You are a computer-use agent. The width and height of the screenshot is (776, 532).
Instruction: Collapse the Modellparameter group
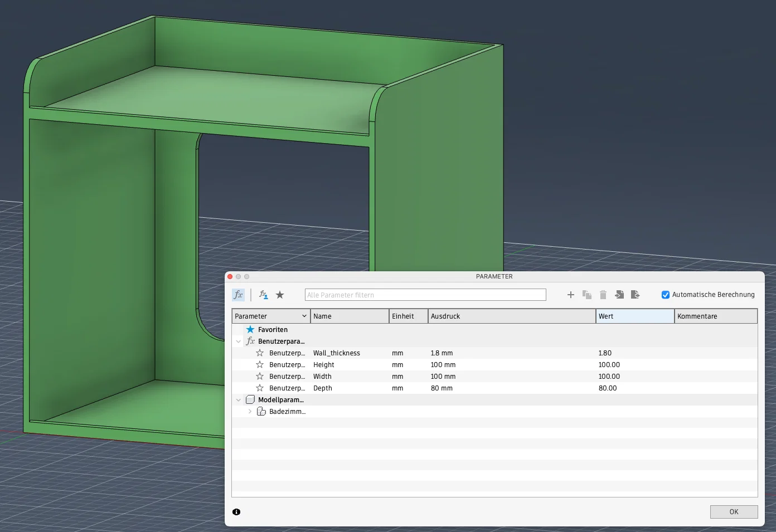click(x=239, y=400)
